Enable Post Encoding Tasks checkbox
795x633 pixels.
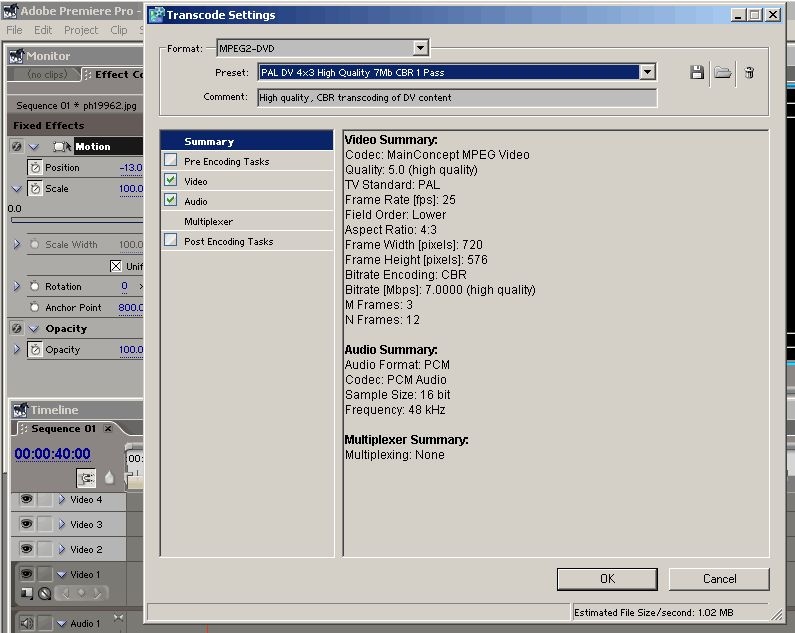[171, 240]
